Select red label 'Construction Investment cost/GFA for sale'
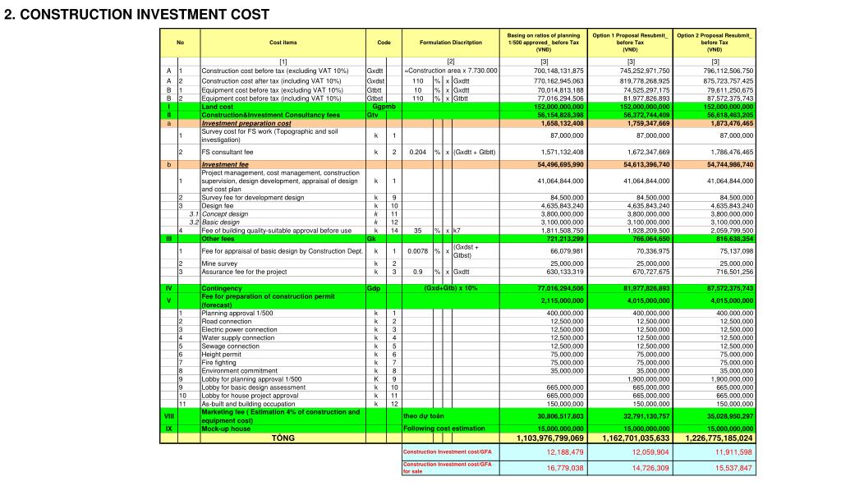 pyautogui.click(x=448, y=468)
